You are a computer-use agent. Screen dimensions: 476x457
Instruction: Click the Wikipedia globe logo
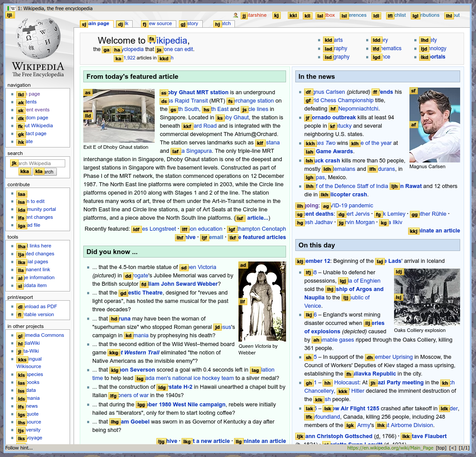click(38, 39)
